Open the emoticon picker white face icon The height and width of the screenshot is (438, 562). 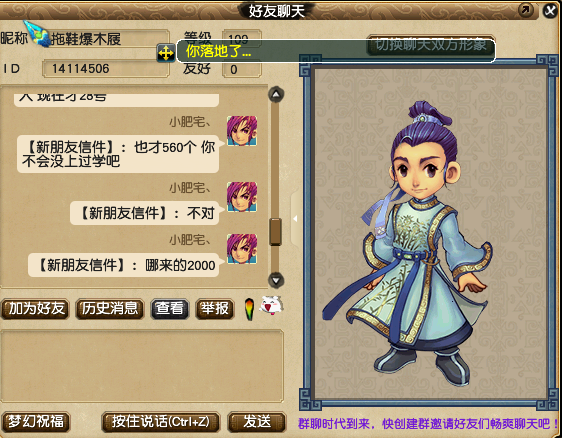click(271, 306)
